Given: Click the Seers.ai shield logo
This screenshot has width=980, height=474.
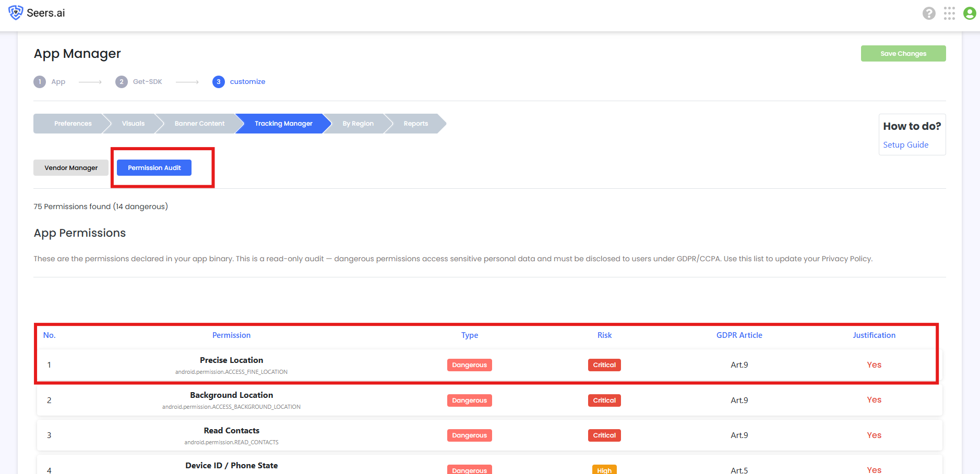Looking at the screenshot, I should 16,13.
